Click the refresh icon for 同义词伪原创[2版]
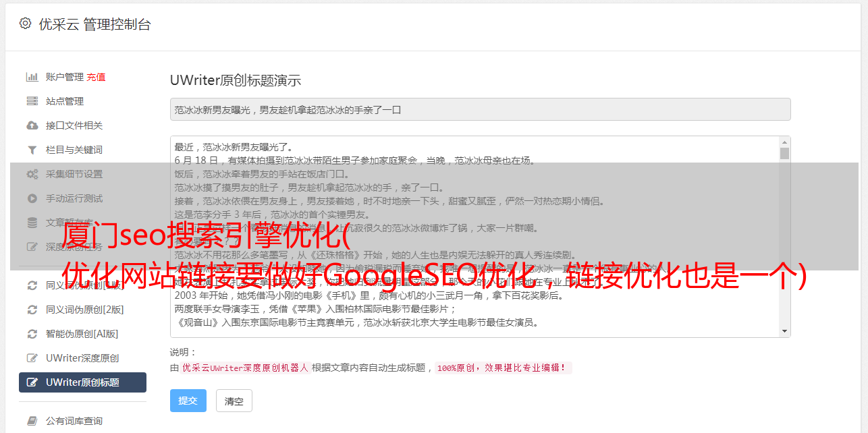The height and width of the screenshot is (433, 868). pyautogui.click(x=32, y=310)
